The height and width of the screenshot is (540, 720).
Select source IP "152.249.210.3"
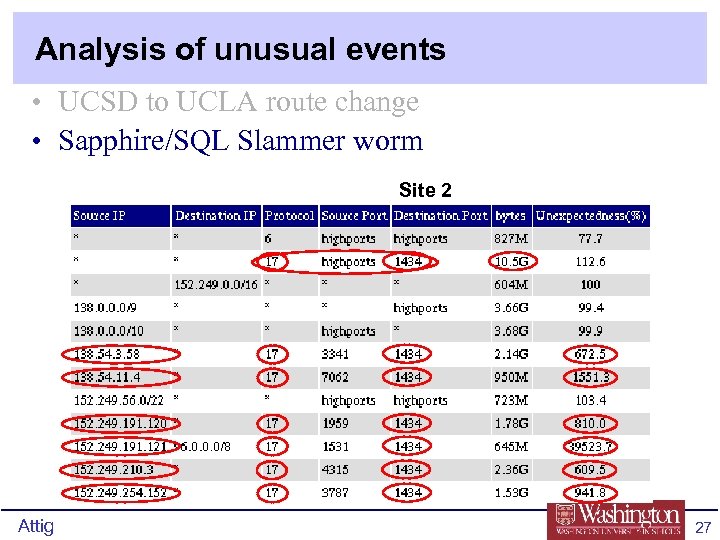[113, 470]
